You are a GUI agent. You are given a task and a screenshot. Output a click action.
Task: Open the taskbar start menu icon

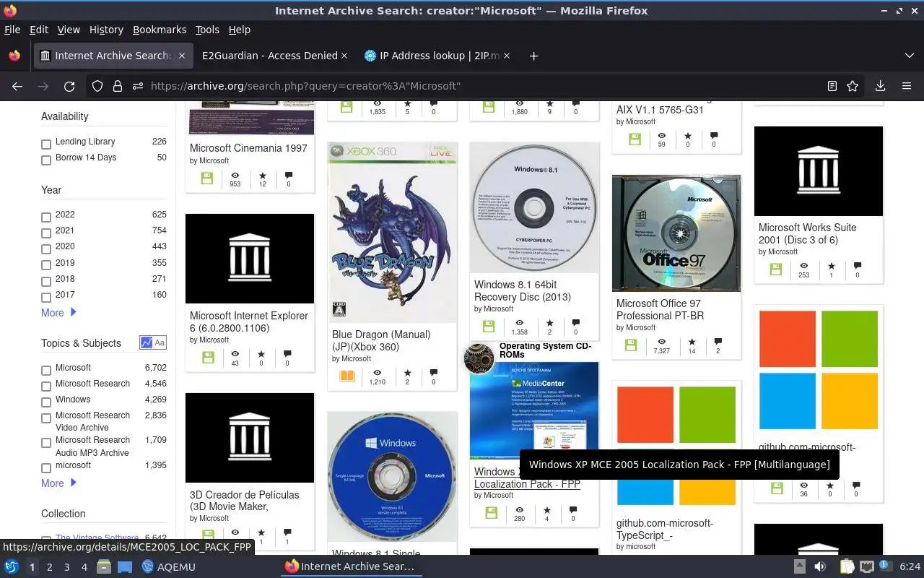12,567
